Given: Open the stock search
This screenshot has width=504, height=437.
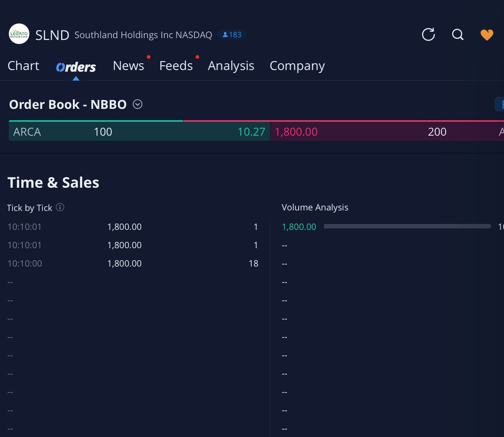Looking at the screenshot, I should tap(458, 34).
